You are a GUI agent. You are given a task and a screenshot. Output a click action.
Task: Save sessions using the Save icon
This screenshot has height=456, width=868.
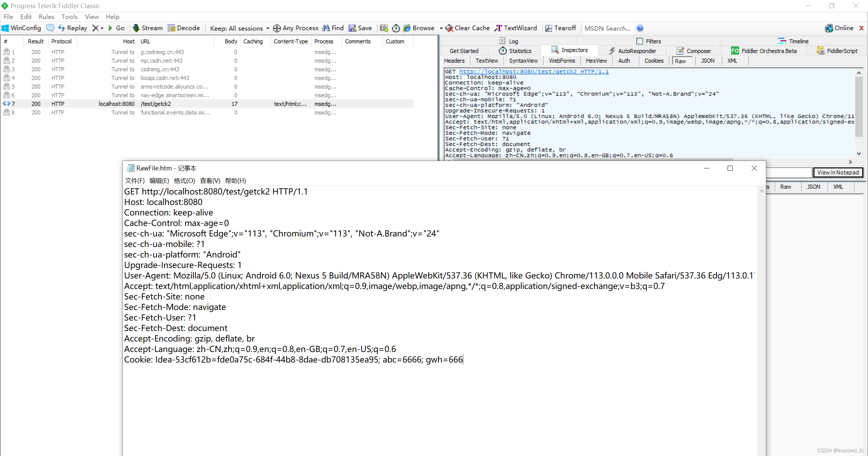tap(353, 28)
